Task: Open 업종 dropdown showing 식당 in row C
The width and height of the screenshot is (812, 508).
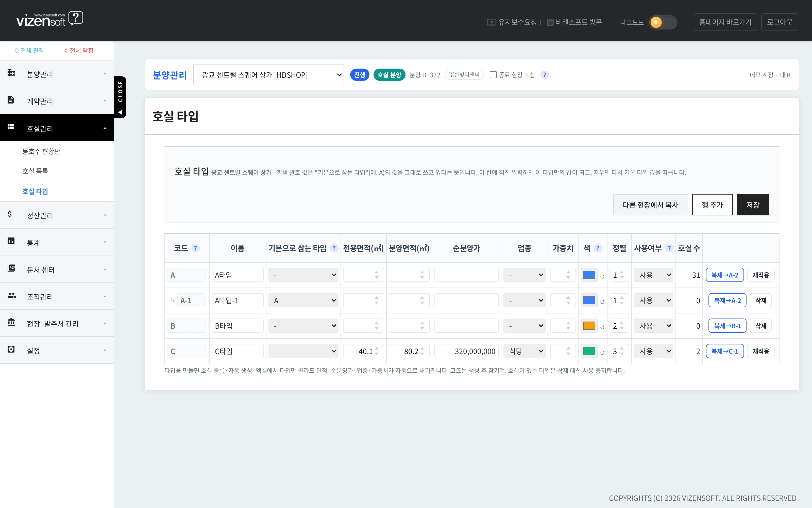Action: [524, 351]
